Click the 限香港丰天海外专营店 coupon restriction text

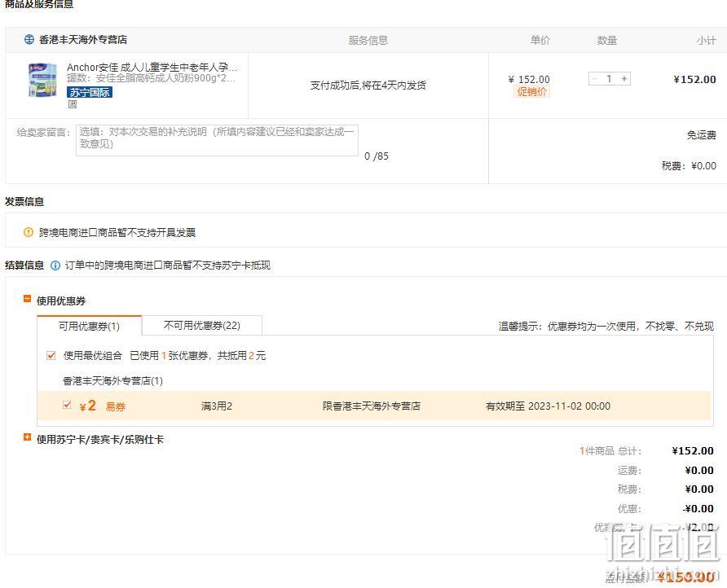[372, 406]
